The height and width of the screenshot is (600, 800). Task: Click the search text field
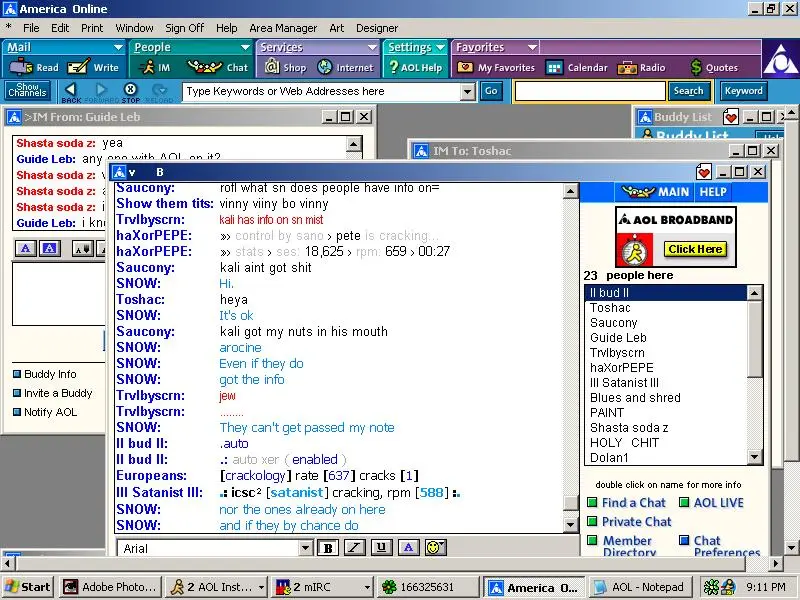pos(590,91)
